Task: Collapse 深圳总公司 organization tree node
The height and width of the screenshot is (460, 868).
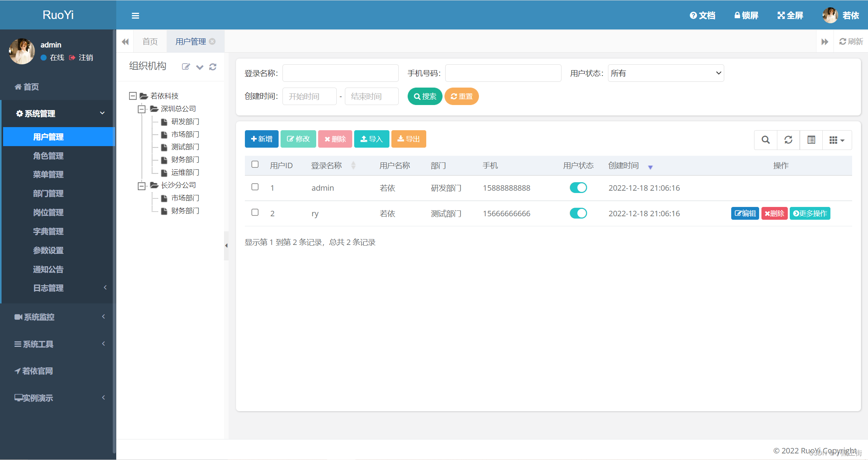Action: (142, 109)
